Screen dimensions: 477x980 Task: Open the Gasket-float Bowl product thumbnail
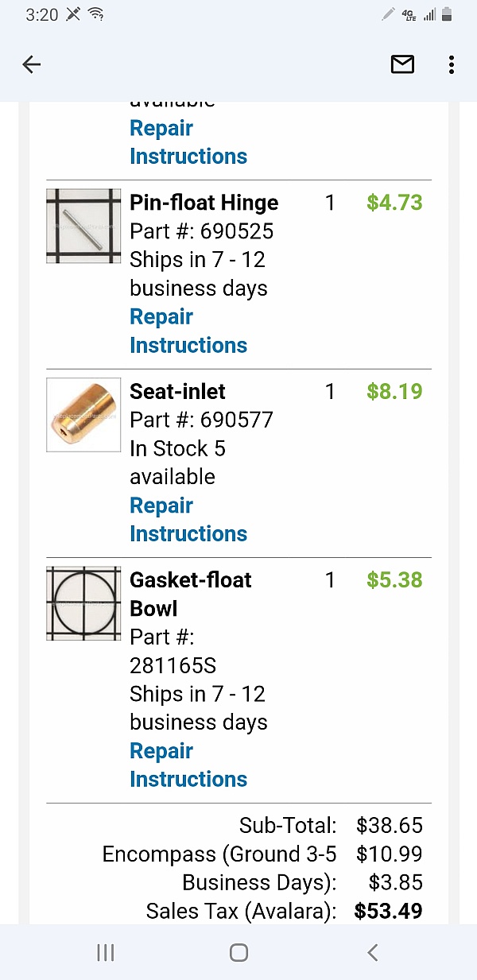pos(83,603)
